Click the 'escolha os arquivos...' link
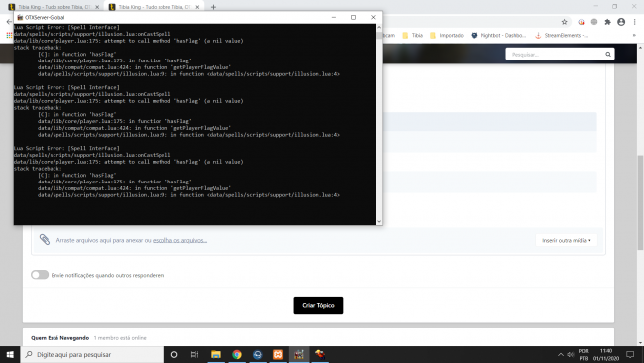Screen dimensions: 644x363 click(179, 240)
